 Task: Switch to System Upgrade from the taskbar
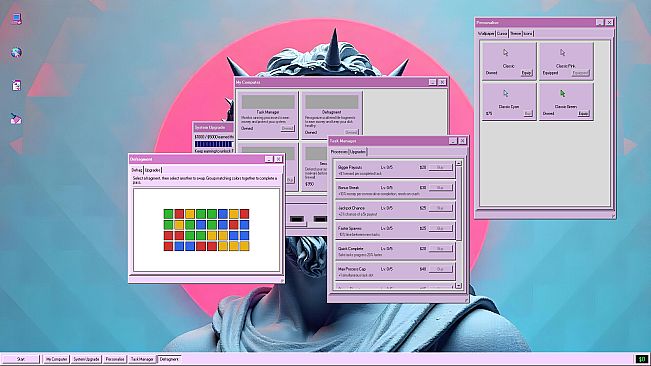click(x=86, y=359)
